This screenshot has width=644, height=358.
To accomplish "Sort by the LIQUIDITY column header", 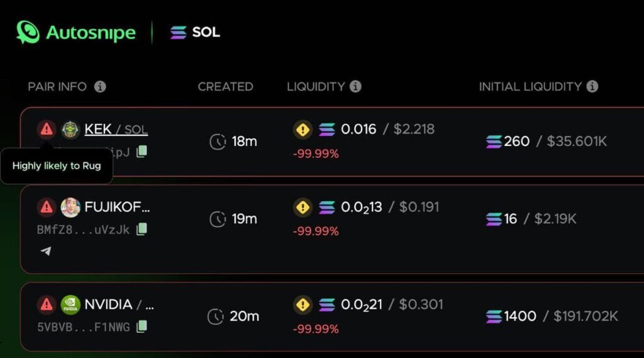I will 316,87.
